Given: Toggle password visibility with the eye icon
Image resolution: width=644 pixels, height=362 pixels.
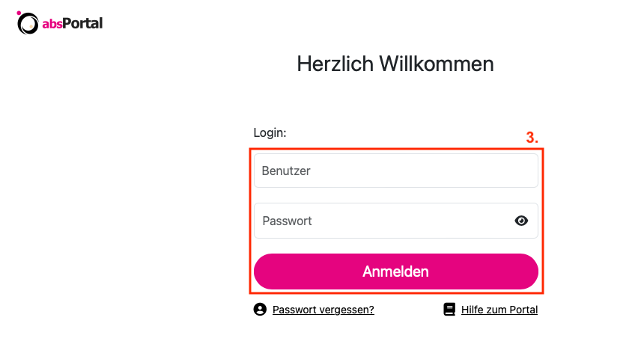Looking at the screenshot, I should [522, 221].
